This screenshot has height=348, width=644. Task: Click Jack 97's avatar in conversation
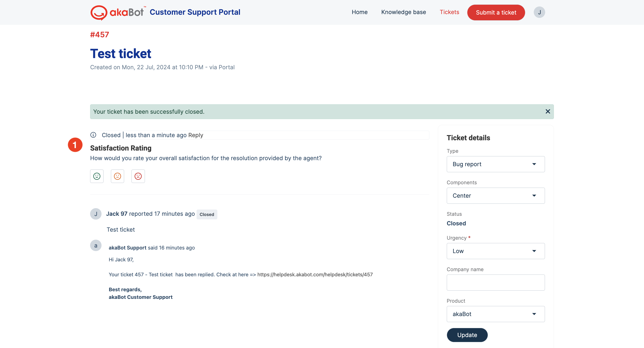coord(96,214)
